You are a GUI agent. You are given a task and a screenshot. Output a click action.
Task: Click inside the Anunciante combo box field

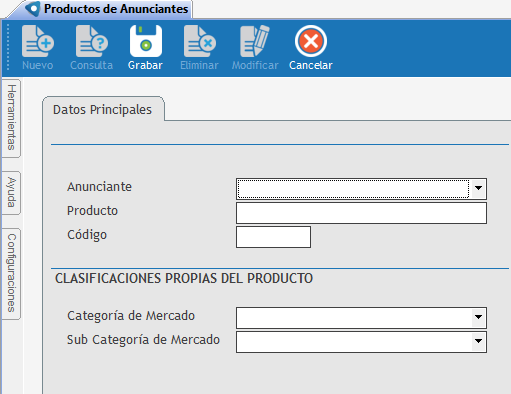353,189
